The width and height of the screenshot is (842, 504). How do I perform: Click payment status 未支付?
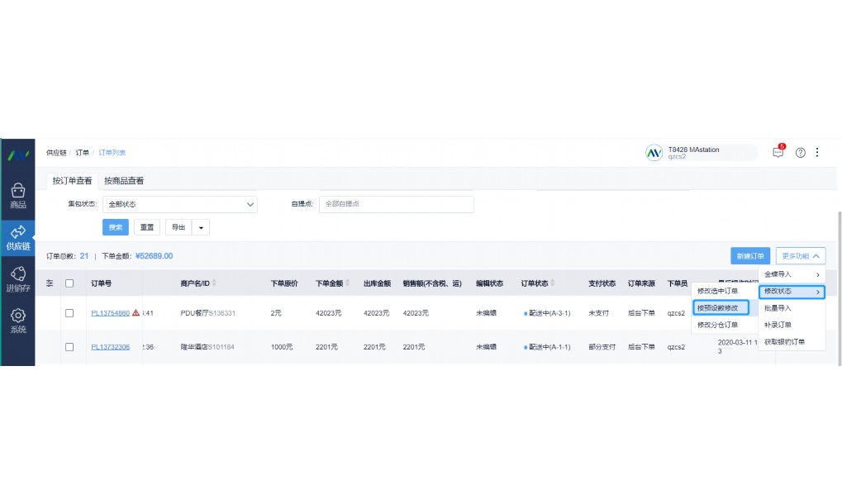click(599, 313)
